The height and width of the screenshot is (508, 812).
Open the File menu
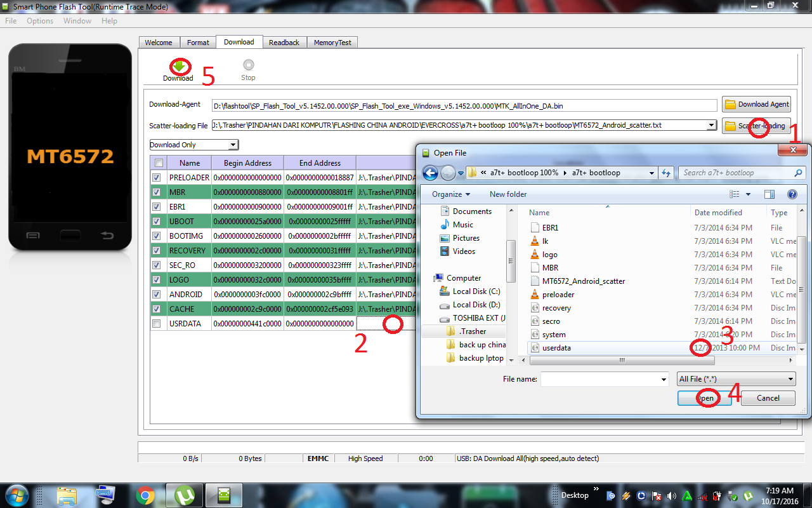pos(11,21)
